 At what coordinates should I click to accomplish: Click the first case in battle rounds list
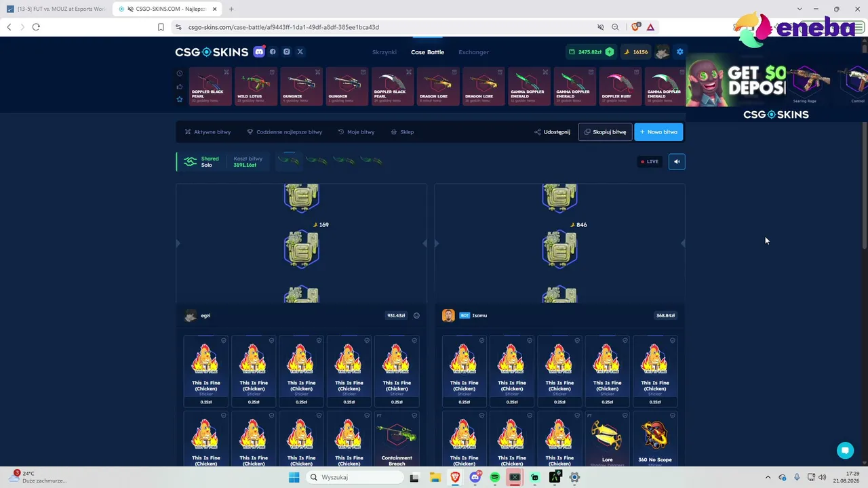coord(288,161)
